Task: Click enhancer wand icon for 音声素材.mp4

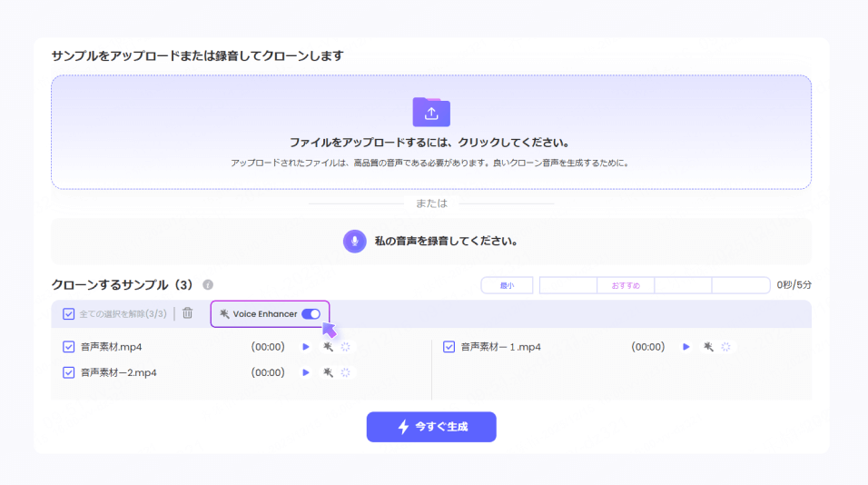Action: point(329,347)
